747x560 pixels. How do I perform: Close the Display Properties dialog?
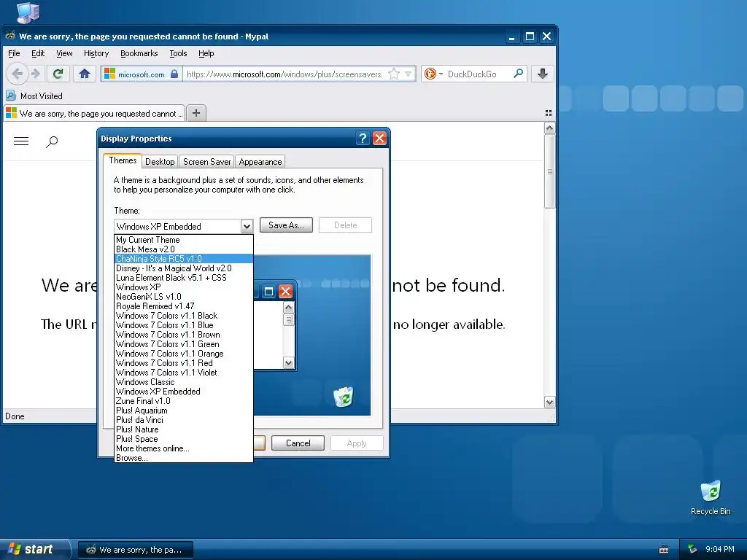click(x=379, y=138)
